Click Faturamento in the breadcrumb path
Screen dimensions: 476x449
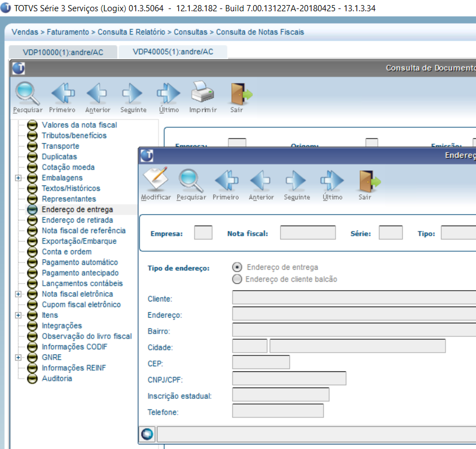68,32
